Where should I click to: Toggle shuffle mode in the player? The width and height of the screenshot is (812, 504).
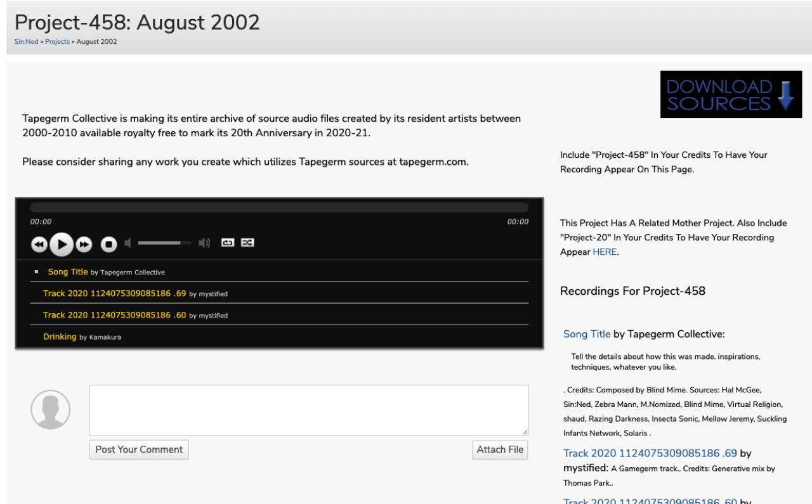pyautogui.click(x=247, y=242)
